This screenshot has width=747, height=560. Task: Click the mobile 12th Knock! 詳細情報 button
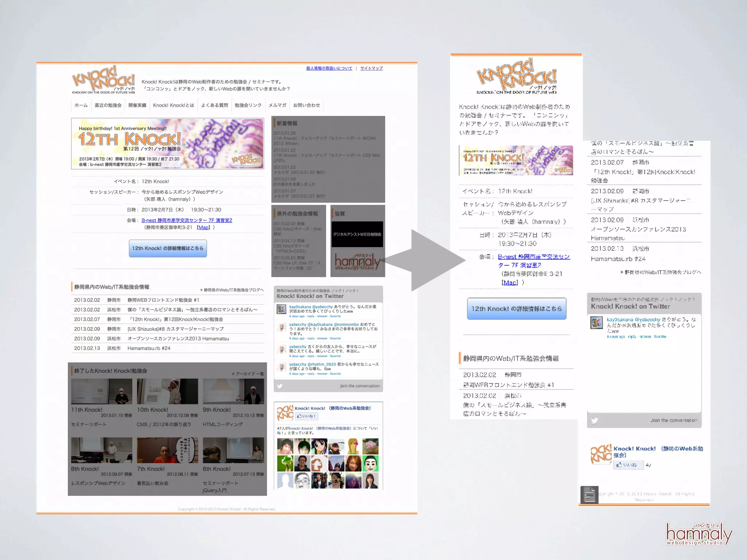516,309
